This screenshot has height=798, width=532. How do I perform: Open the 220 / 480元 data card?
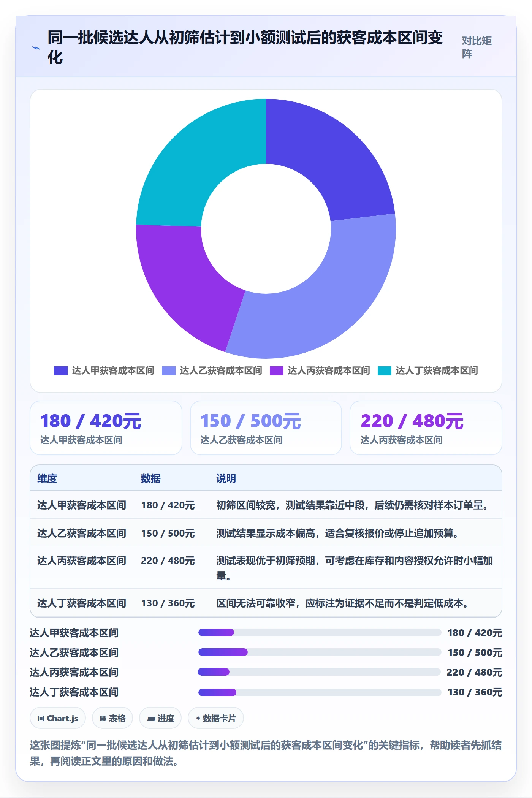click(x=426, y=428)
